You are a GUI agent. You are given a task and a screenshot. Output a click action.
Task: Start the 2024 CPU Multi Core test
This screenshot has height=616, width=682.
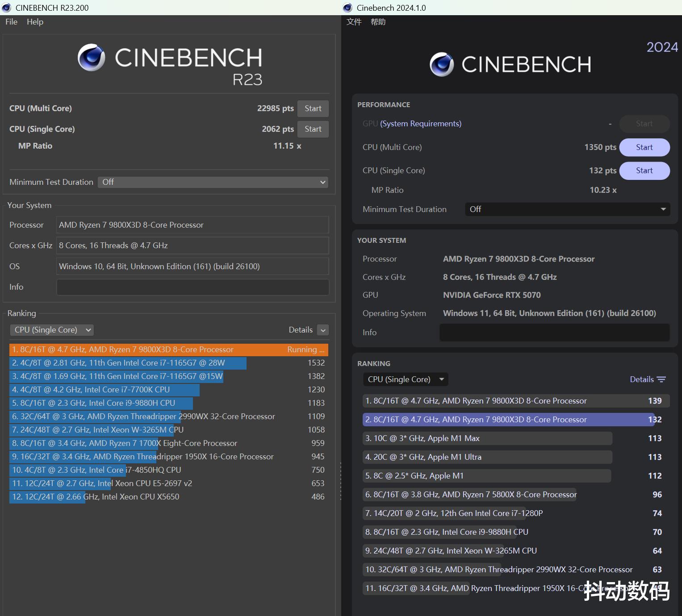644,147
